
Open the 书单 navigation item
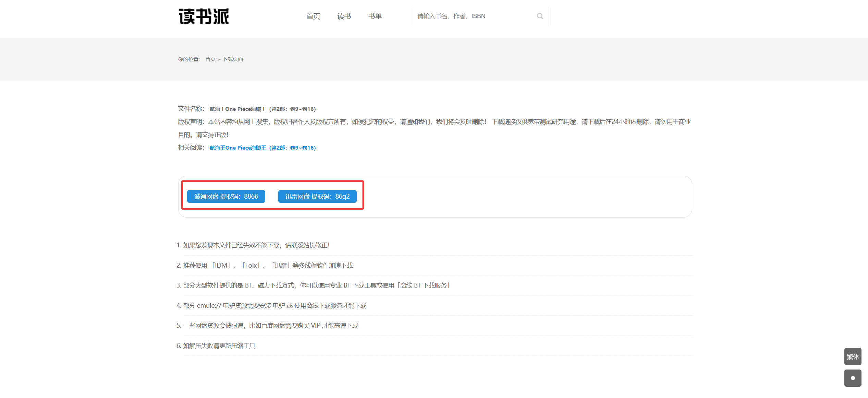coord(375,16)
